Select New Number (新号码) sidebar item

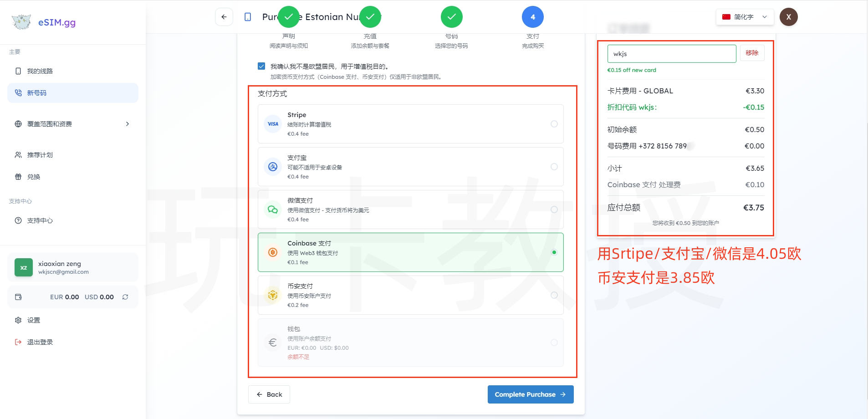pos(73,93)
